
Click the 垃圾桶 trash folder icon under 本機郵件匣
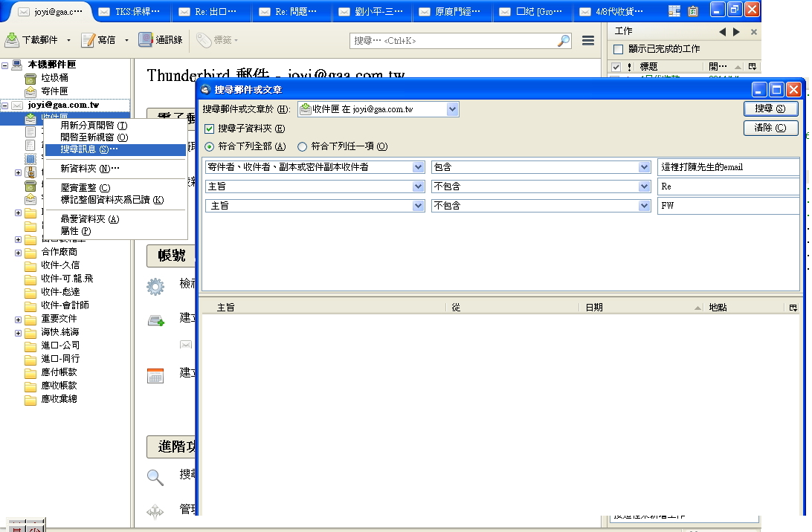[x=30, y=78]
